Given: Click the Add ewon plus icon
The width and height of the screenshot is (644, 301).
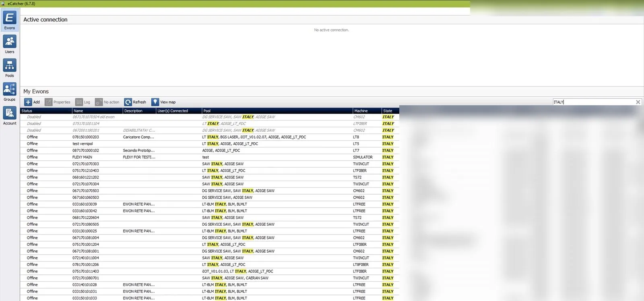Looking at the screenshot, I should [x=28, y=102].
